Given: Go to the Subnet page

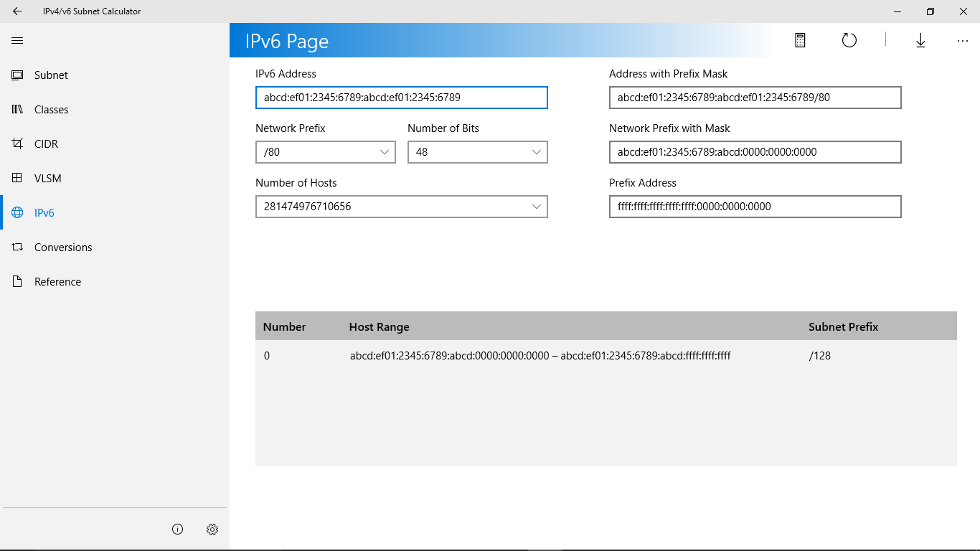Looking at the screenshot, I should 51,75.
